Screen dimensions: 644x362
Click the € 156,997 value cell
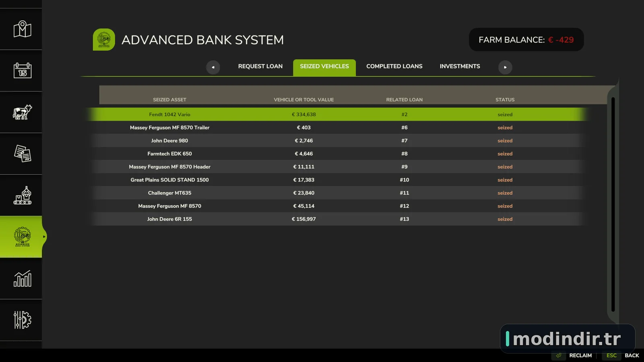pos(304,219)
